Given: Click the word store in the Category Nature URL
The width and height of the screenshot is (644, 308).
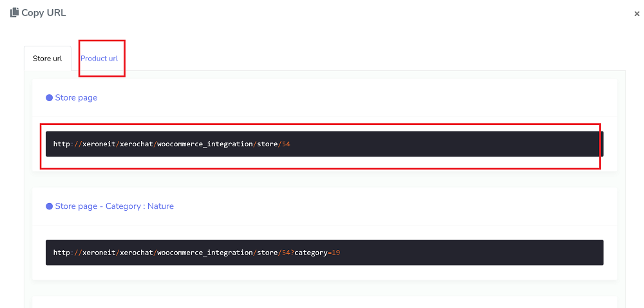Looking at the screenshot, I should coord(267,253).
